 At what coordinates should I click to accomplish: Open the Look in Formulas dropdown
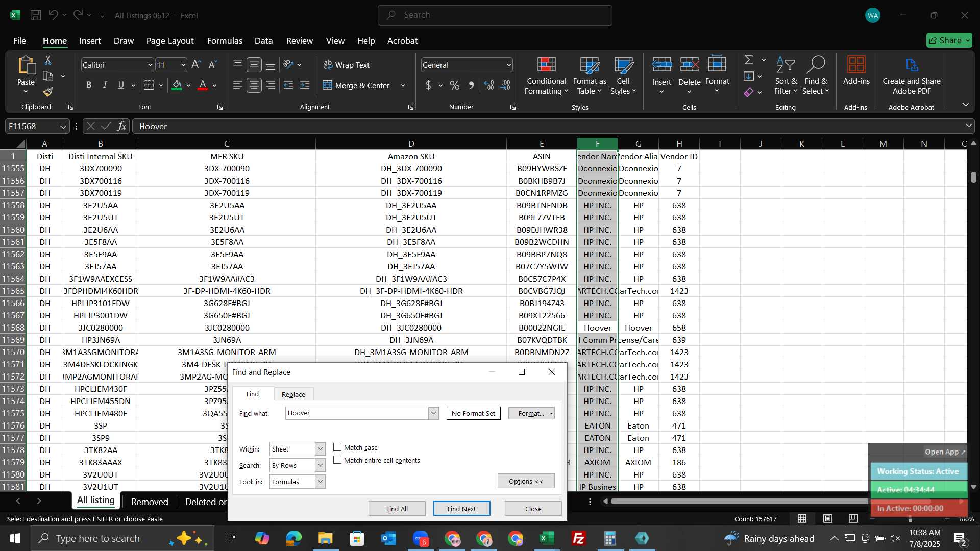(320, 482)
